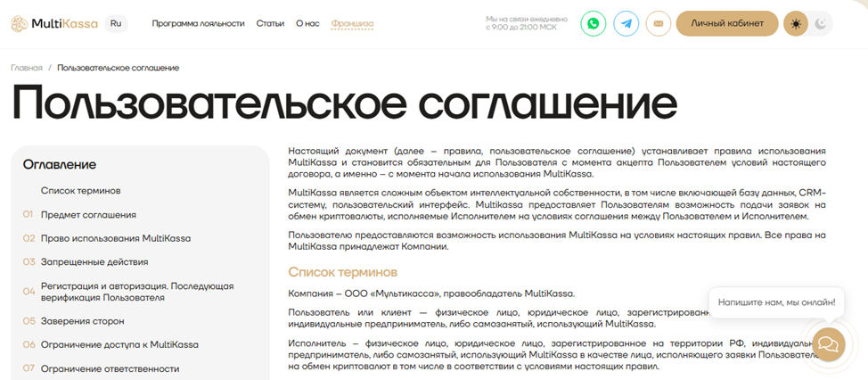Click the MultiKassa logo
This screenshot has width=868, height=380.
click(x=51, y=24)
